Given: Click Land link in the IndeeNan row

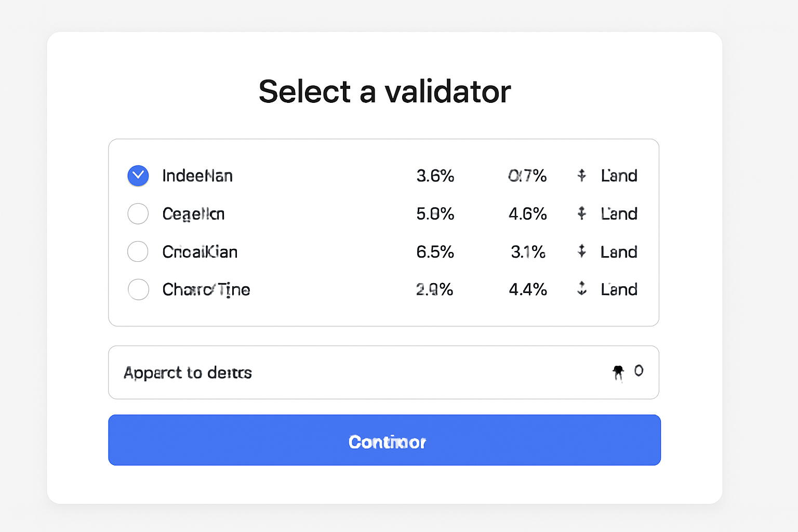Looking at the screenshot, I should 619,176.
